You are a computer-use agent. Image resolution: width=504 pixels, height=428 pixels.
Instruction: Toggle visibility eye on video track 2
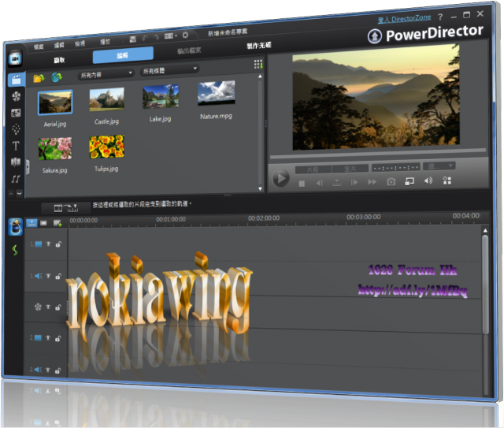coord(47,337)
